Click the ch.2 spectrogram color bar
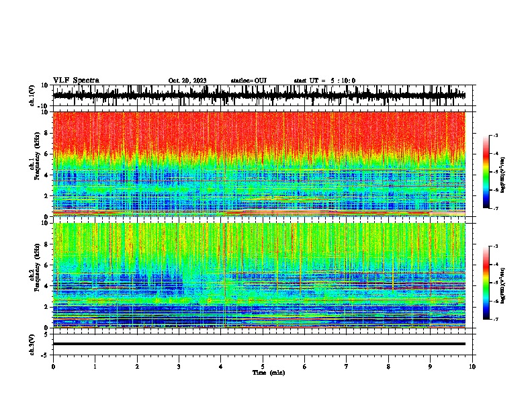532x411 pixels. tap(486, 283)
